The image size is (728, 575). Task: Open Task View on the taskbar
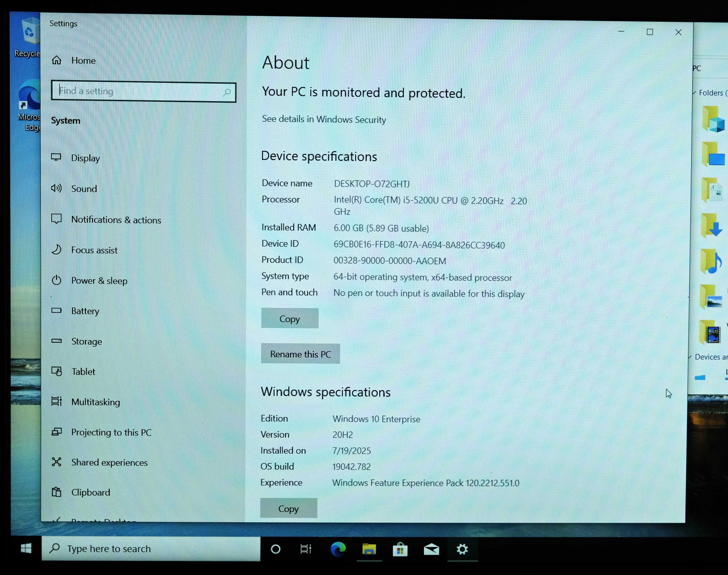pos(306,550)
